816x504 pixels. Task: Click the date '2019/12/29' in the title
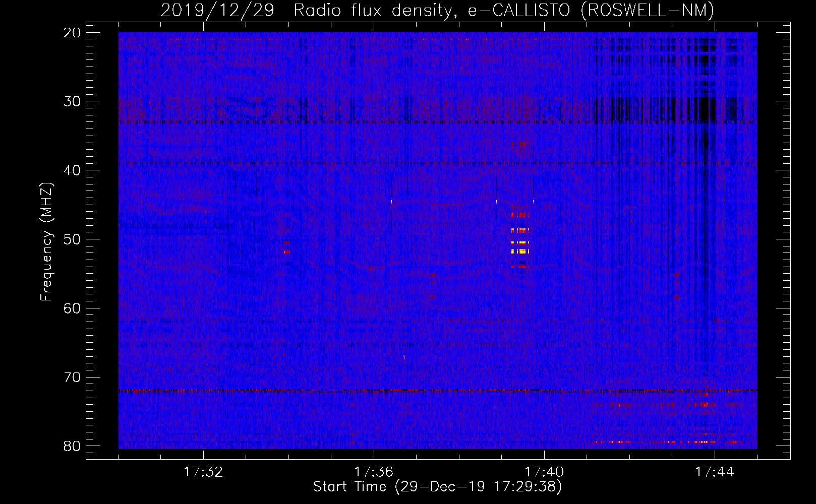tap(217, 10)
